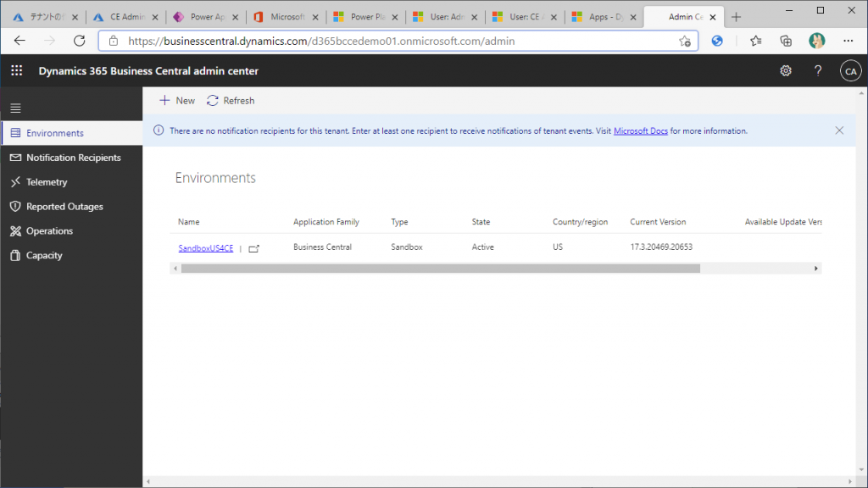Click the Name column header
Image resolution: width=868 pixels, height=488 pixels.
[x=189, y=222]
